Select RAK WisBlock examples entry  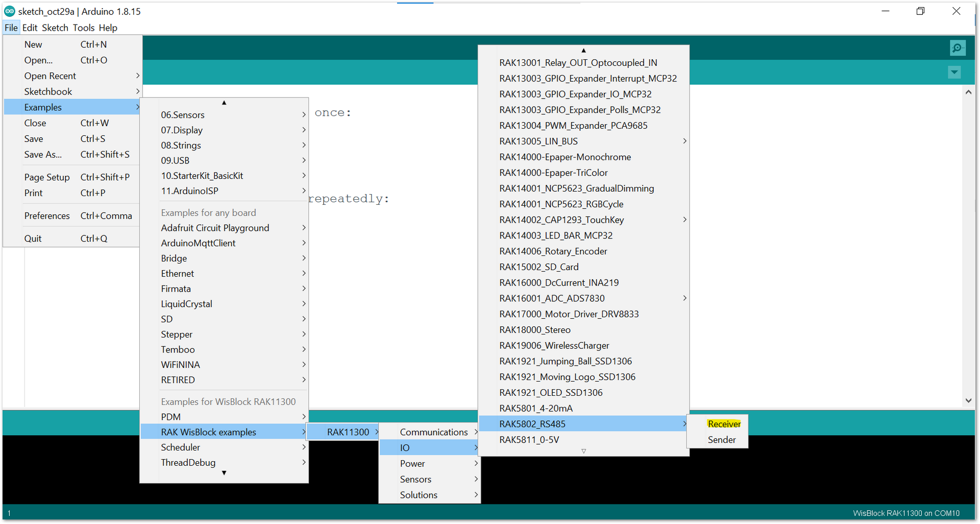pyautogui.click(x=224, y=432)
